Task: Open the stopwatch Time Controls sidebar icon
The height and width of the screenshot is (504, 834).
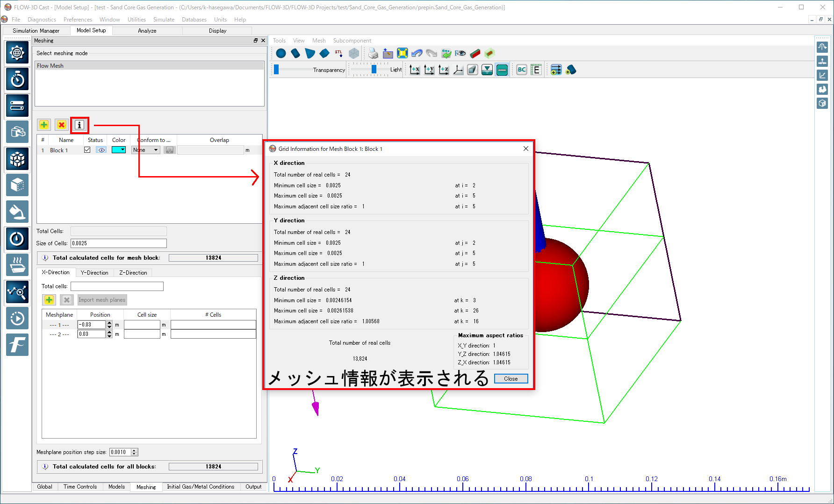Action: (17, 79)
